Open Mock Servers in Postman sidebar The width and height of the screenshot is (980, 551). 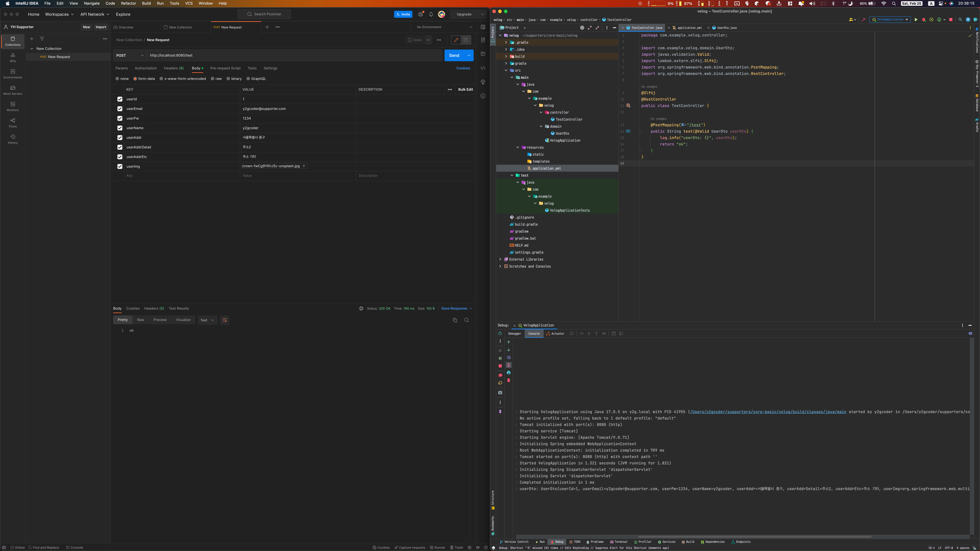click(13, 90)
